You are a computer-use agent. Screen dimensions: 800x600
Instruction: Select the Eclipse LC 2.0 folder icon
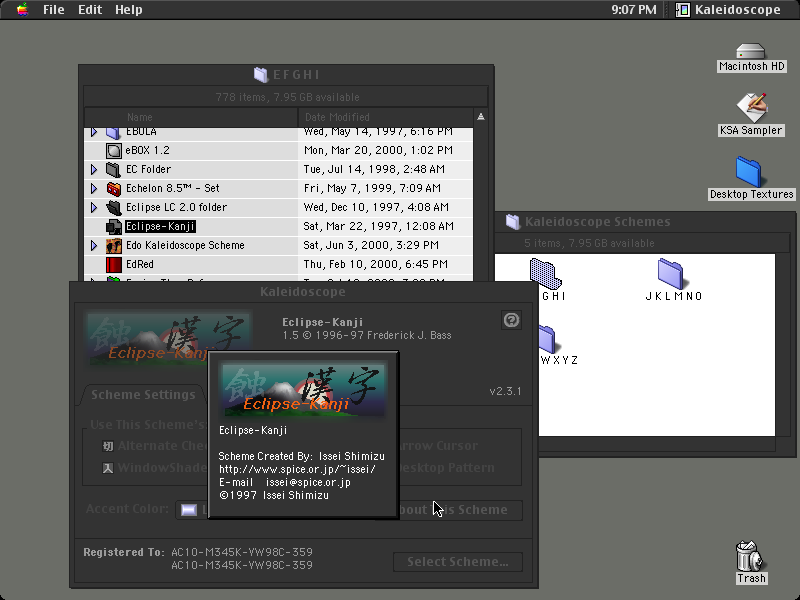coord(113,207)
